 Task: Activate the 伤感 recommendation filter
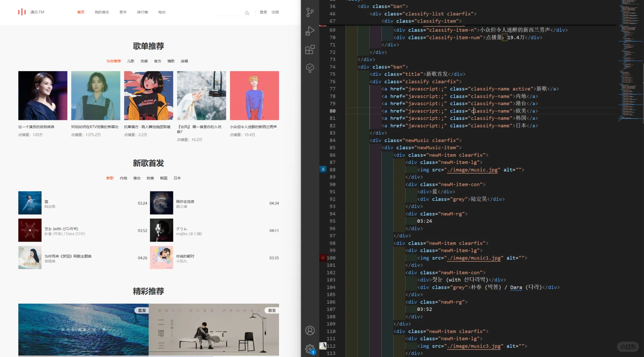144,61
